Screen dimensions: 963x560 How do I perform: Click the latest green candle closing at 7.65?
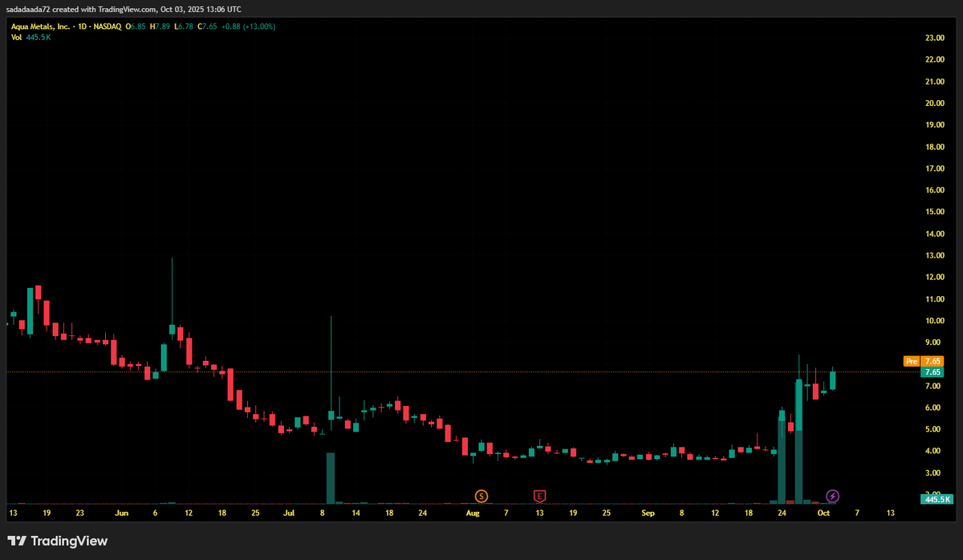coord(833,379)
